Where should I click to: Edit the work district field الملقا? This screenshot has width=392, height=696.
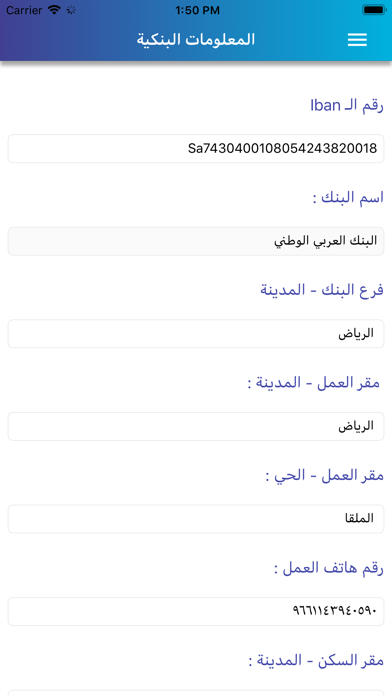196,518
